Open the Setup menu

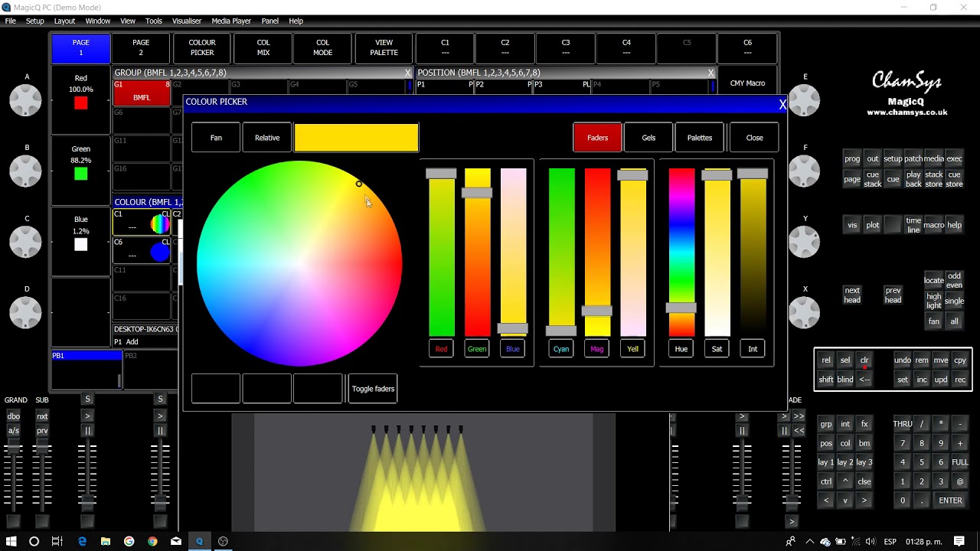(x=35, y=21)
